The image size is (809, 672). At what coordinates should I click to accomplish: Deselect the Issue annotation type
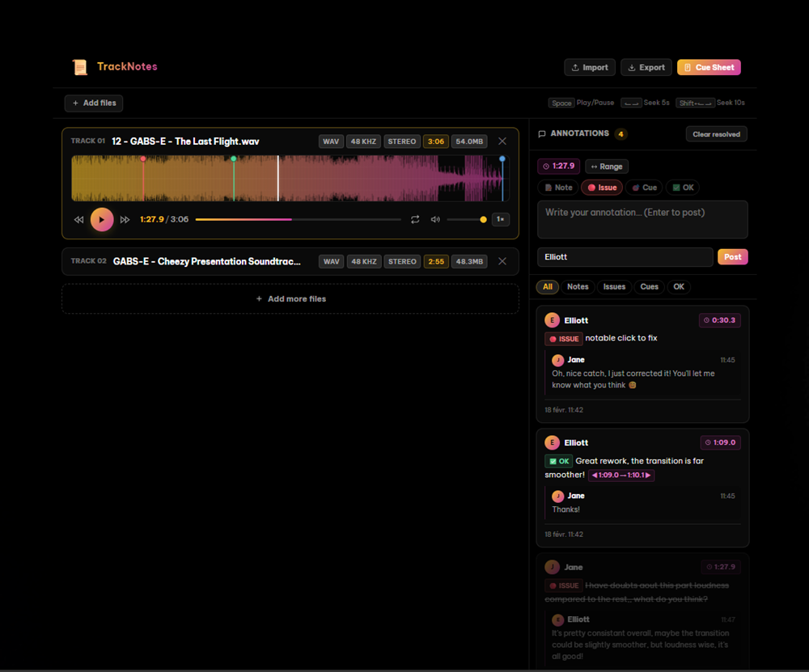(602, 187)
